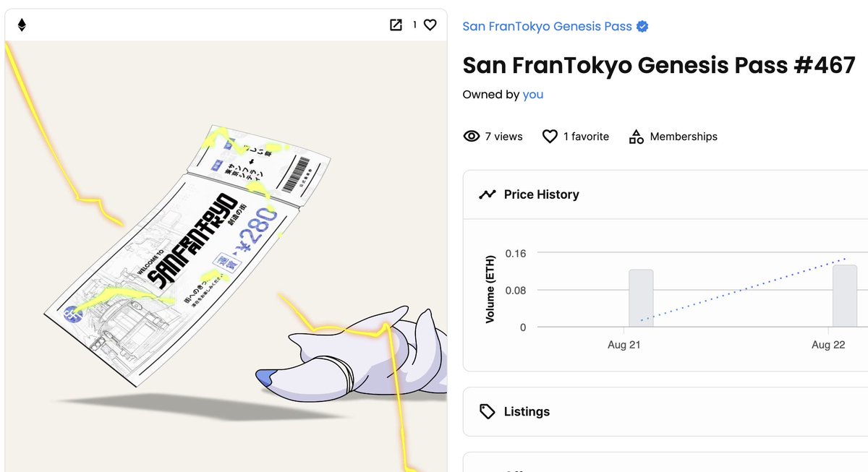Select the Aug 21 volume bar
This screenshot has height=472, width=868.
[x=641, y=298]
